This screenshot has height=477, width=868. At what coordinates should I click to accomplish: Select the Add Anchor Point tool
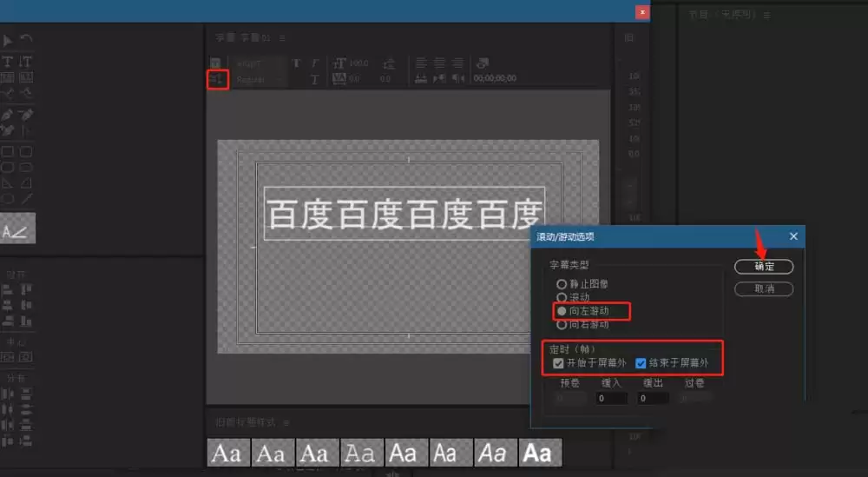8,130
